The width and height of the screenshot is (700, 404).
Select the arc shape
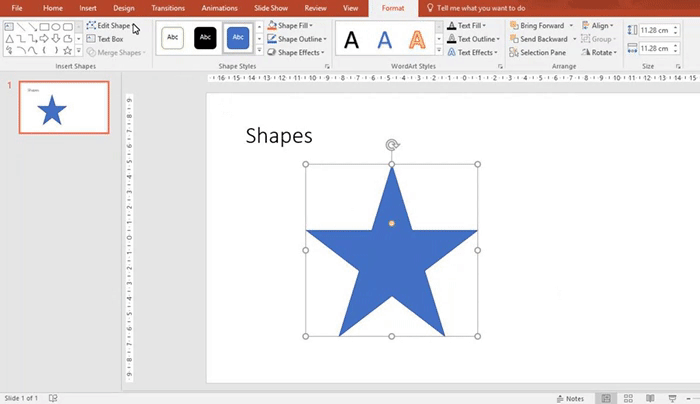(x=21, y=50)
